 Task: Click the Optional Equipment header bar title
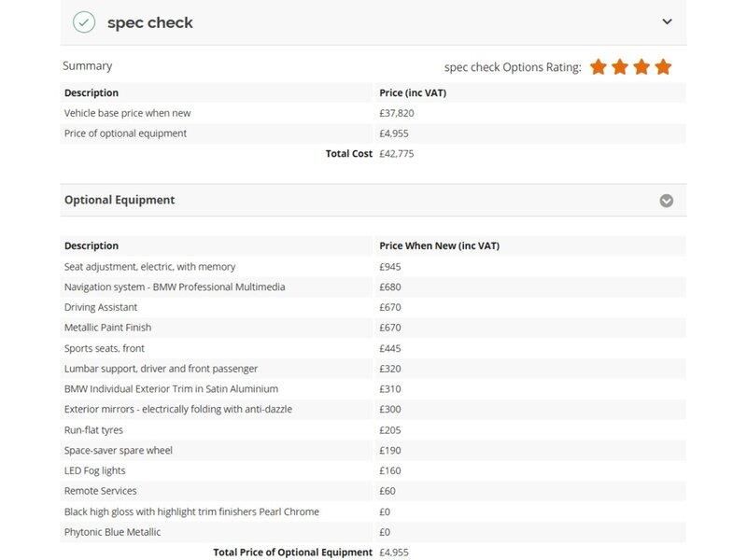point(120,200)
